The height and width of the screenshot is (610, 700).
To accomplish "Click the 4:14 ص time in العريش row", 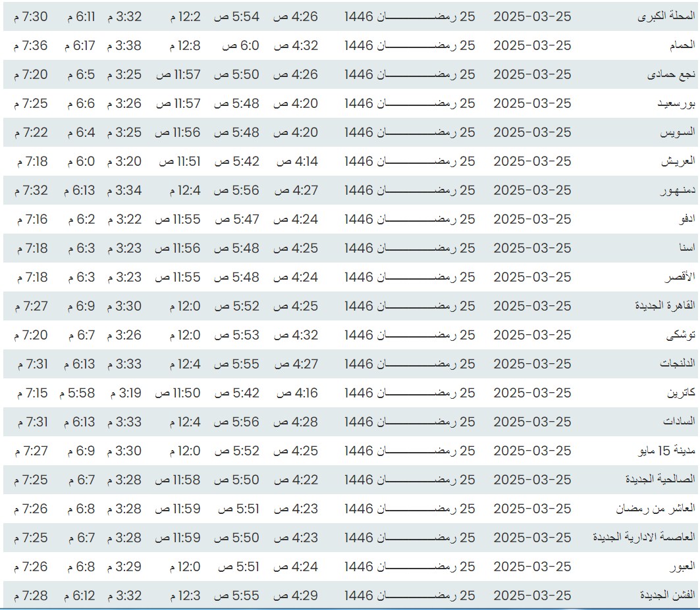I will coord(296,162).
